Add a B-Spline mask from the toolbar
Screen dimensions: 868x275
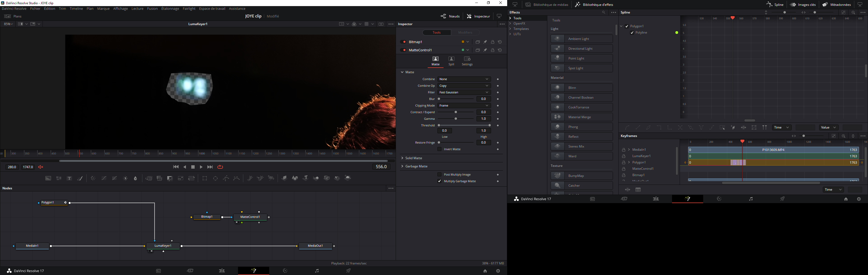pyautogui.click(x=236, y=178)
